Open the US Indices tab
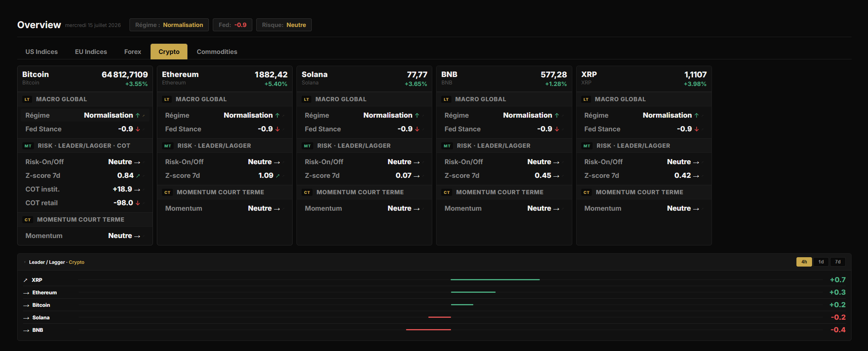The height and width of the screenshot is (351, 868). click(41, 52)
